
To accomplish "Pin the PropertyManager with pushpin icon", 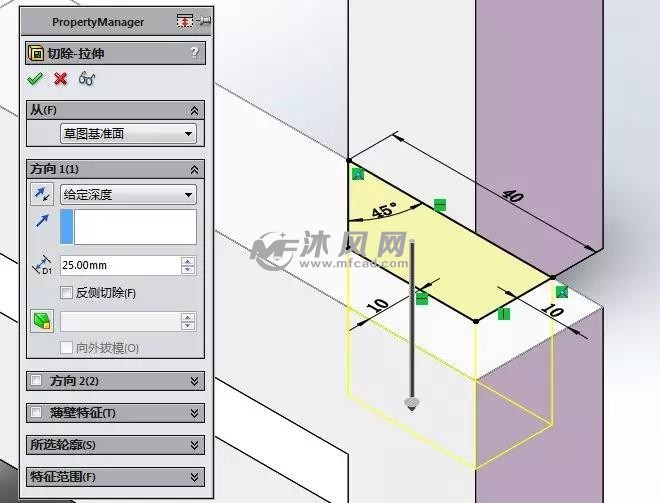I will [204, 20].
